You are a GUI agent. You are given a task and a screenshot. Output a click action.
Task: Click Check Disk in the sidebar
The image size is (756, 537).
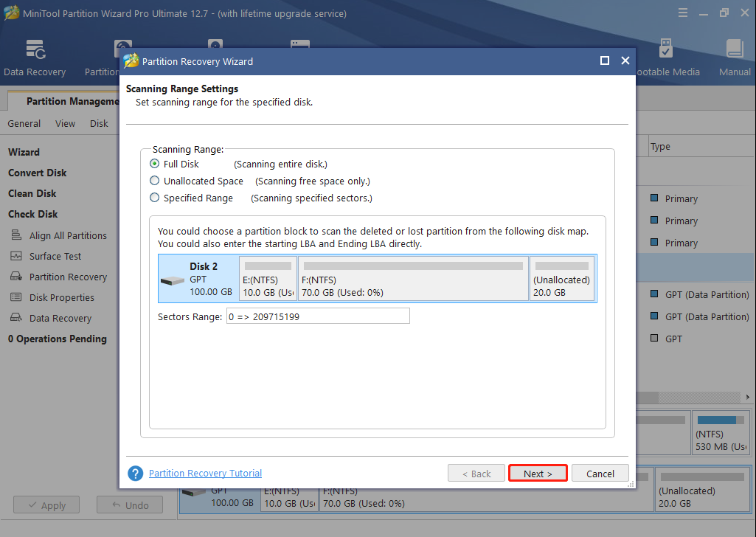pos(32,214)
